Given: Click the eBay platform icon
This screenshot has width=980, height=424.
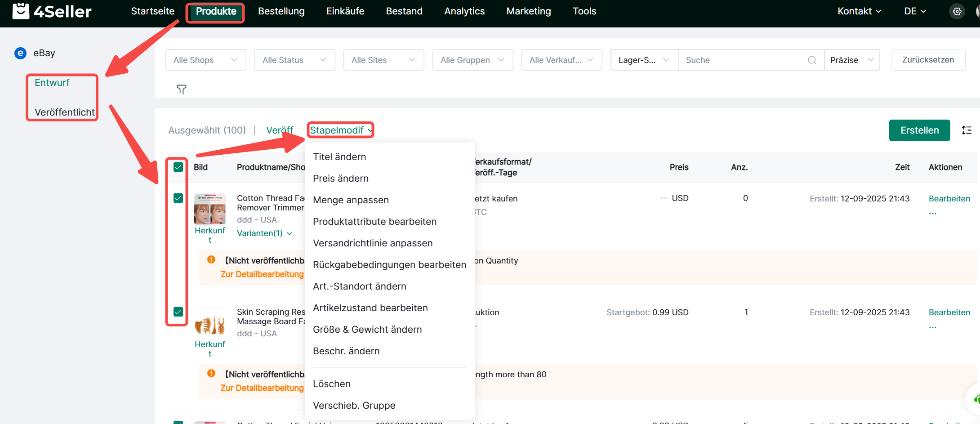Looking at the screenshot, I should 20,53.
